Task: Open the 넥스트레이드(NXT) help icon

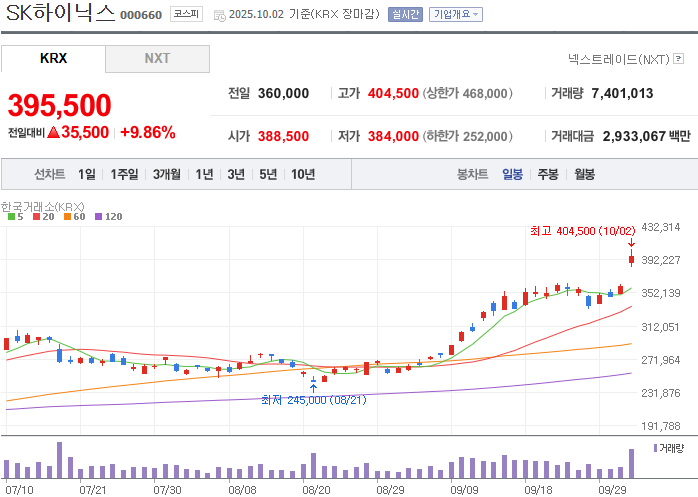Action: pyautogui.click(x=678, y=58)
